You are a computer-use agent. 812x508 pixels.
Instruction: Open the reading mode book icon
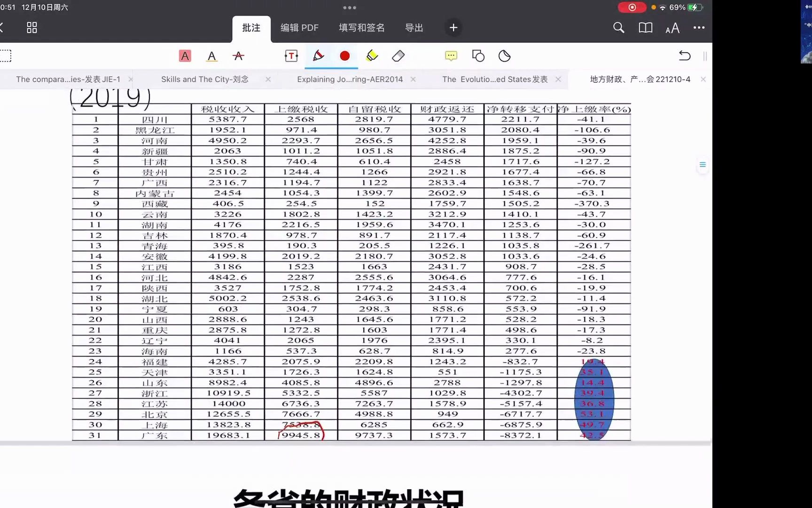646,28
